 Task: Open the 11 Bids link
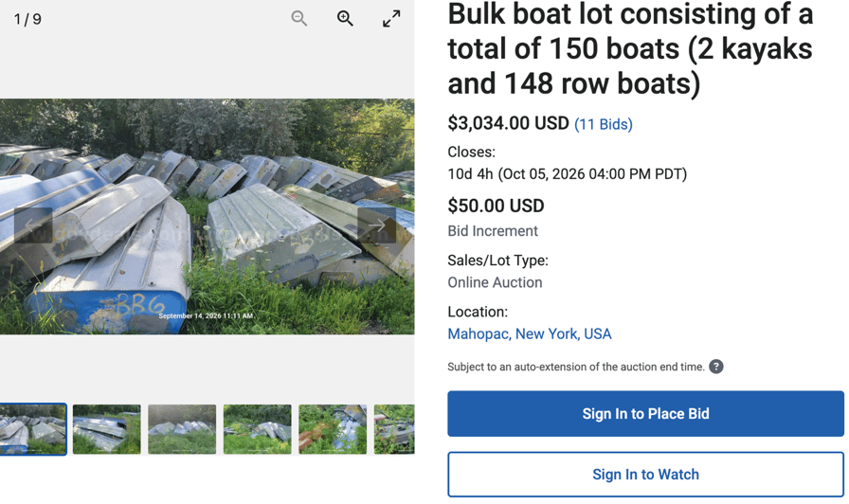pyautogui.click(x=604, y=124)
